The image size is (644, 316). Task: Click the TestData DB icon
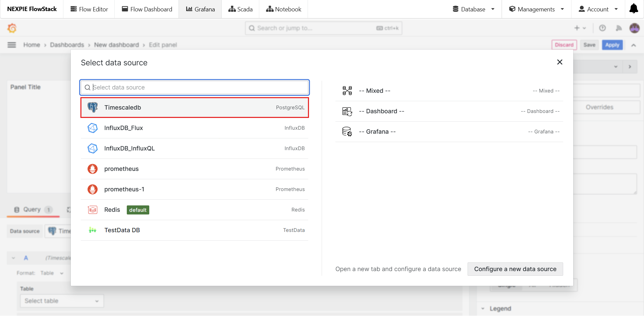(x=93, y=230)
